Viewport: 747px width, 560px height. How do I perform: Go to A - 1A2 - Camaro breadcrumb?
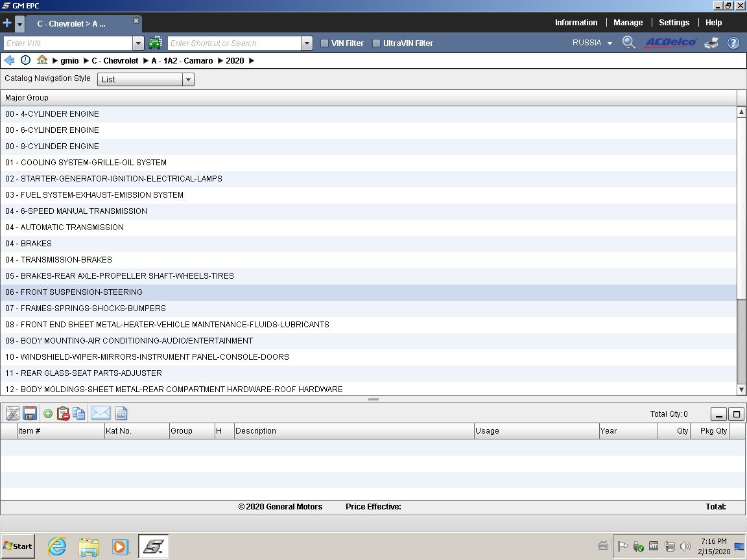(x=182, y=60)
